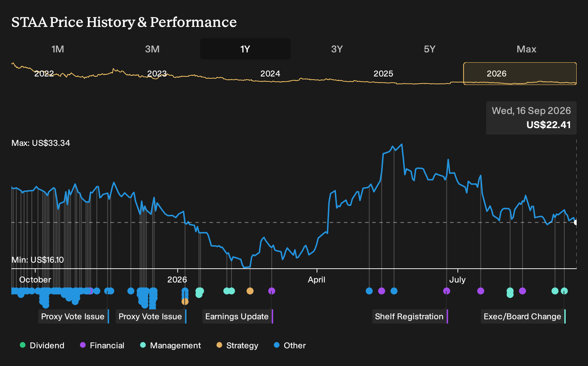Click the April axis label

click(317, 280)
